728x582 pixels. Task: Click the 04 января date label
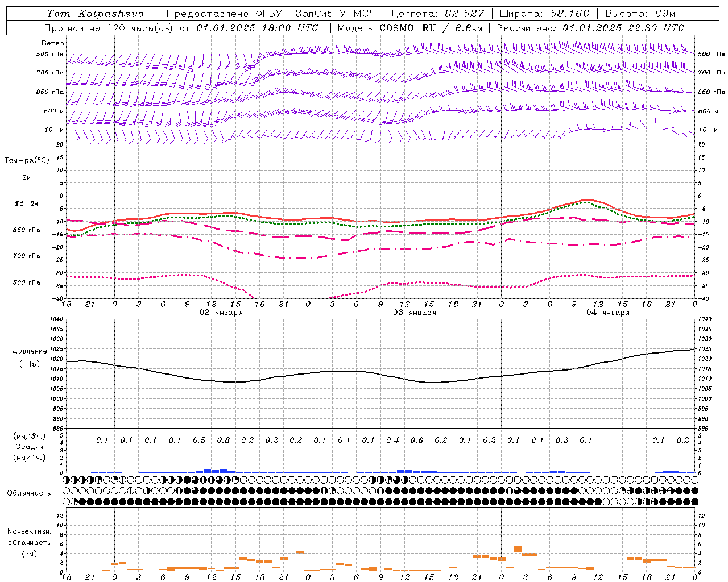click(608, 313)
